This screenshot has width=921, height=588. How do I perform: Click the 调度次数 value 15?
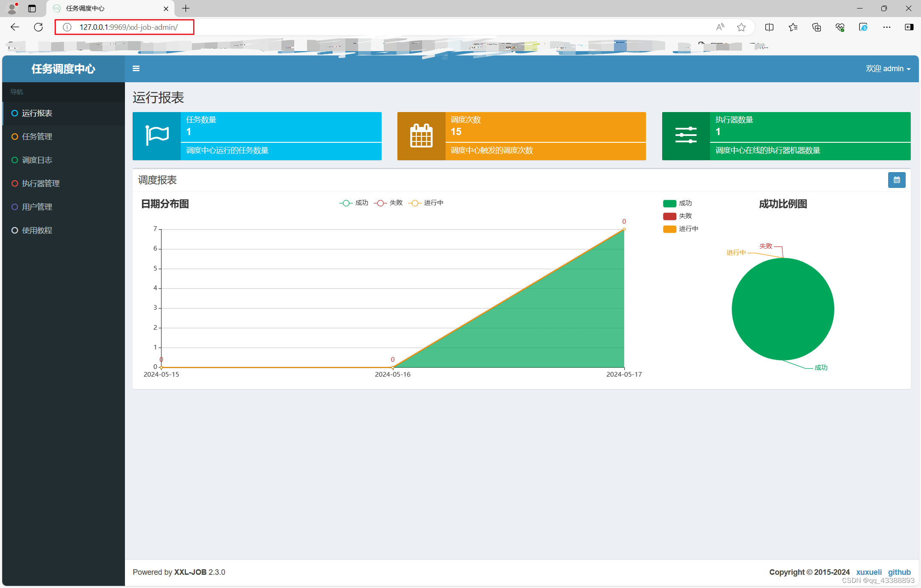456,132
